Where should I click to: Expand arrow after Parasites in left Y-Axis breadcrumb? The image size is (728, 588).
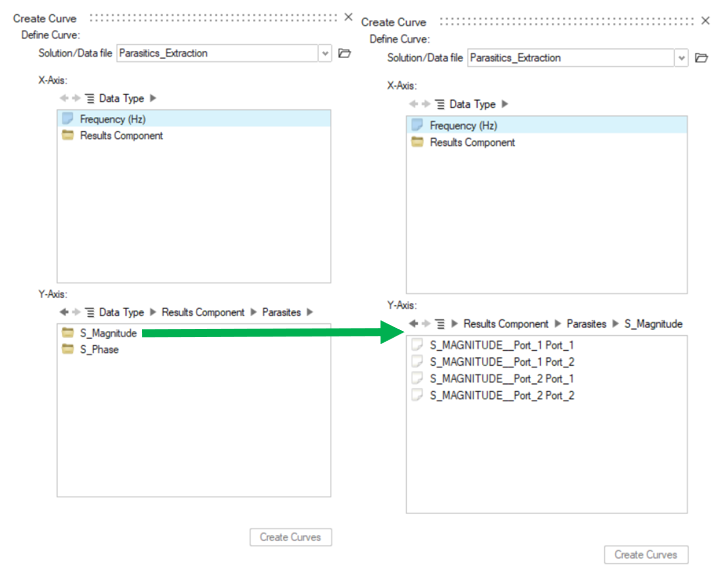point(310,312)
